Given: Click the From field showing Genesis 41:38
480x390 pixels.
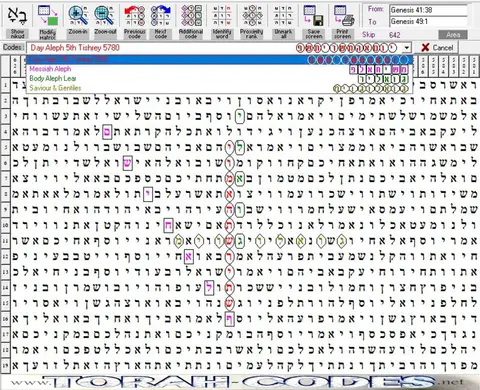Looking at the screenshot, I should [428, 10].
